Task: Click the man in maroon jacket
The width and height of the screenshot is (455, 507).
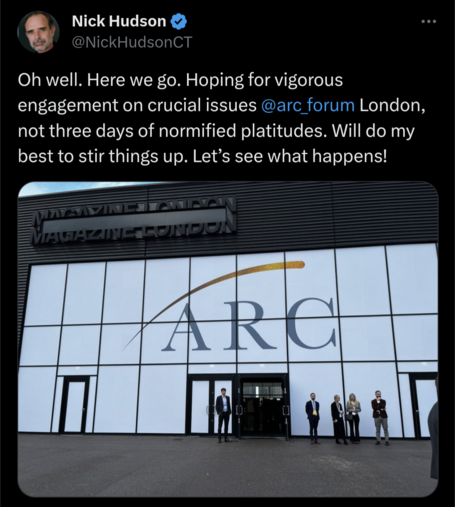Action: (x=380, y=418)
